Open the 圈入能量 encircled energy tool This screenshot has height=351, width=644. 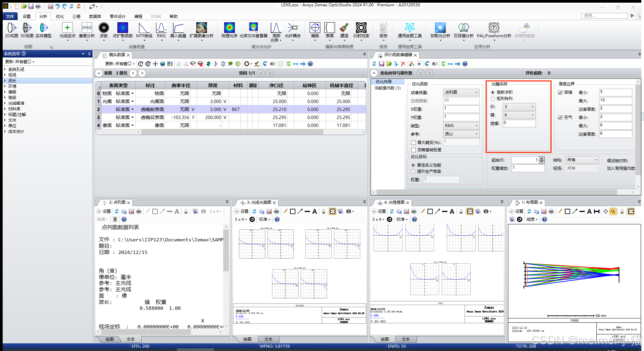178,31
